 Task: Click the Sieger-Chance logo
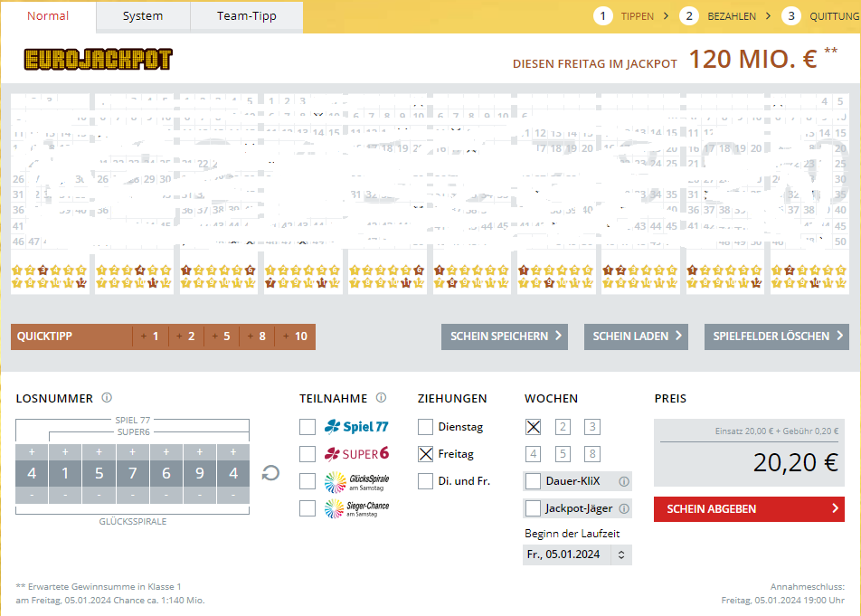click(x=356, y=509)
